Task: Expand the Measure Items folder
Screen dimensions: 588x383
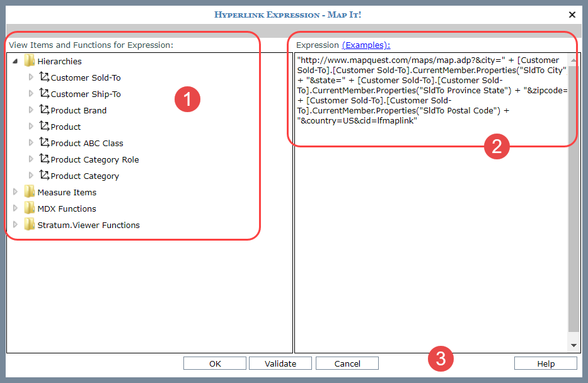Action: 15,192
